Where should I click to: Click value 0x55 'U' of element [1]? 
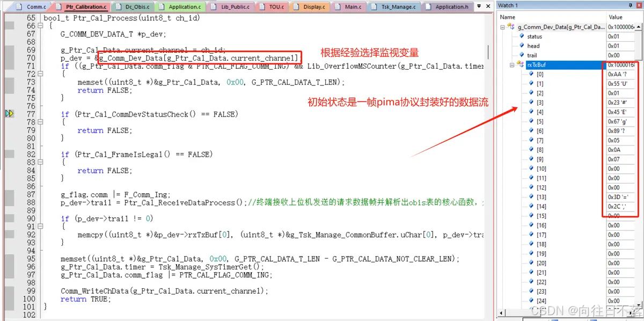point(617,84)
